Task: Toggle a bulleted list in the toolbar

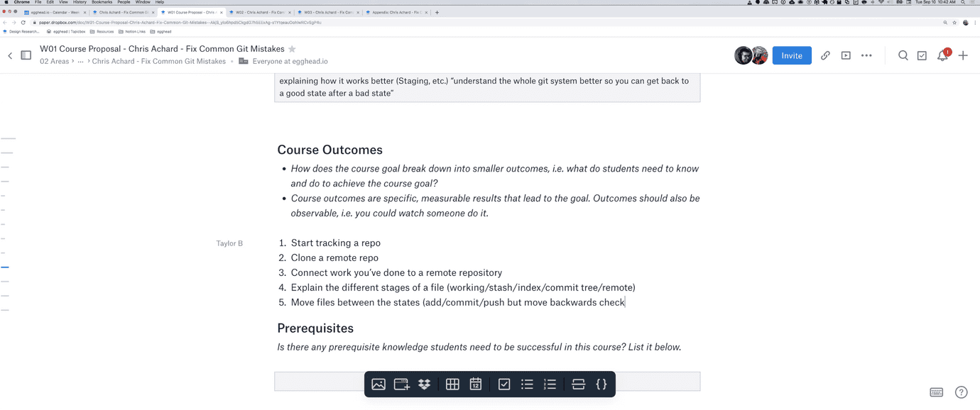Action: click(x=527, y=384)
